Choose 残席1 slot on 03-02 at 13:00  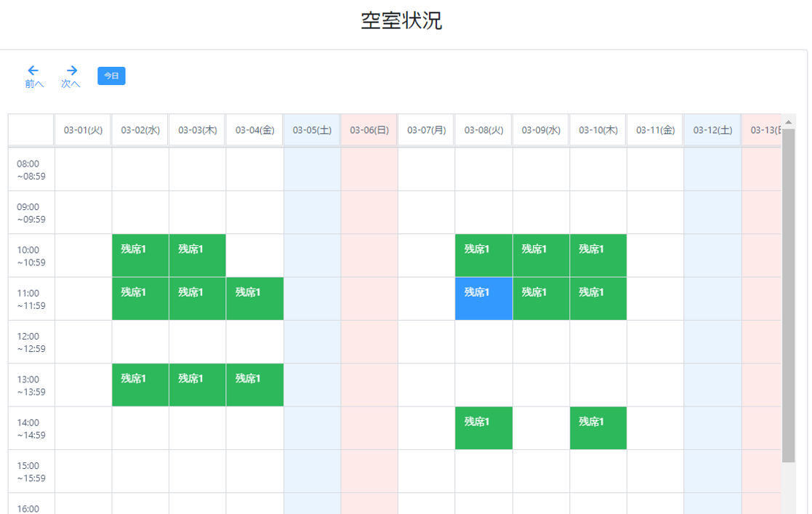point(140,385)
